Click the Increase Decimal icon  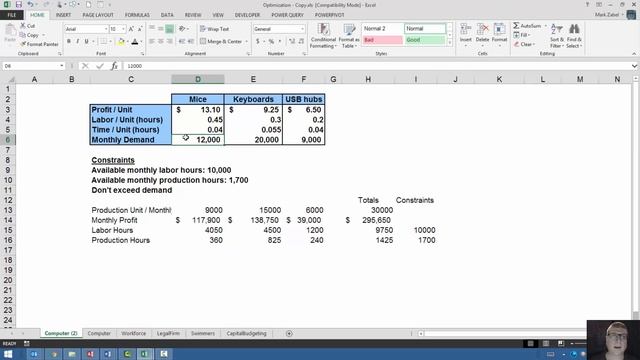point(292,41)
